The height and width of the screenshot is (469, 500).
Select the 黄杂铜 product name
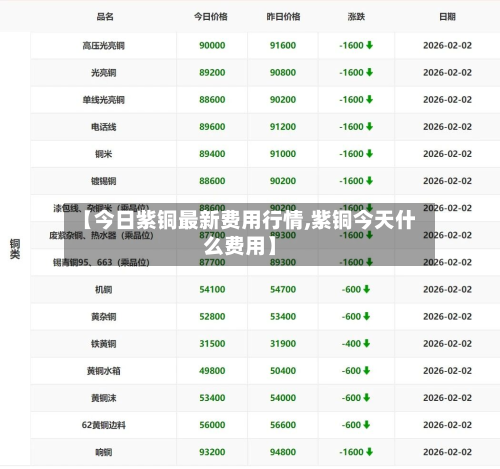(104, 317)
